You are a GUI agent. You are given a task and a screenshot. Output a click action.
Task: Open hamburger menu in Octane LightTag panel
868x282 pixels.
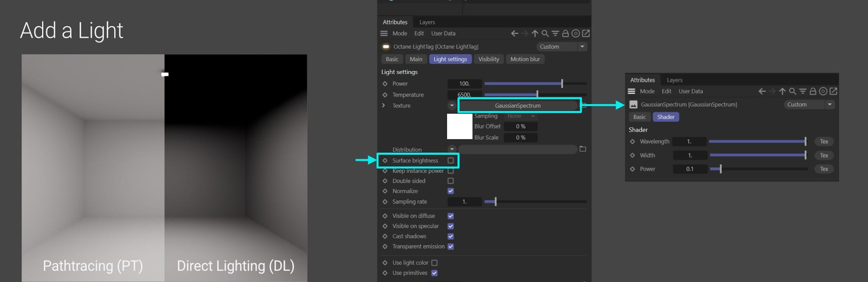click(384, 33)
